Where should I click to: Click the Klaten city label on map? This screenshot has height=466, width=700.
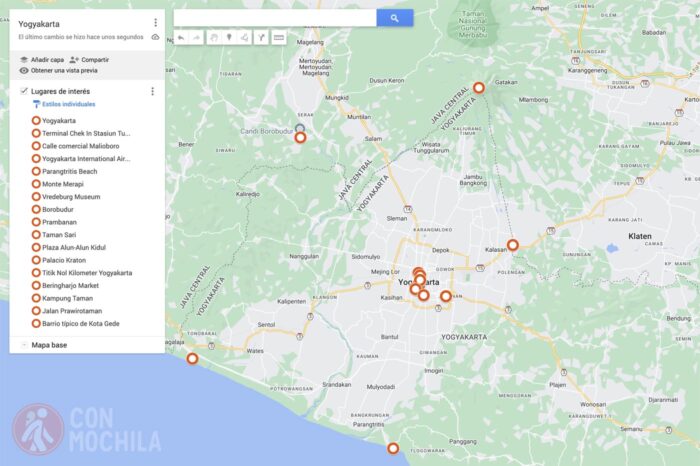coord(640,236)
